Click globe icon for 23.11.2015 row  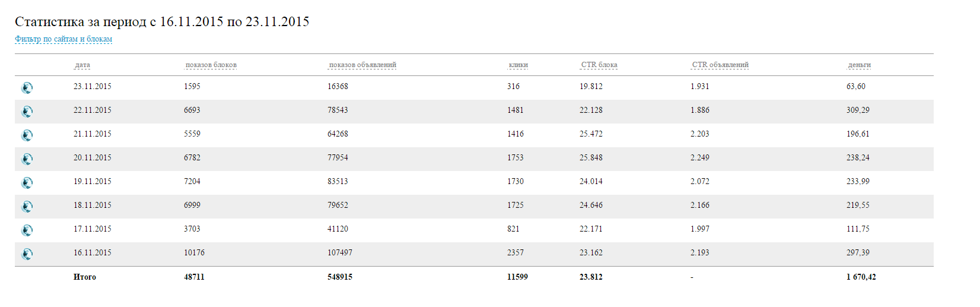coord(27,88)
